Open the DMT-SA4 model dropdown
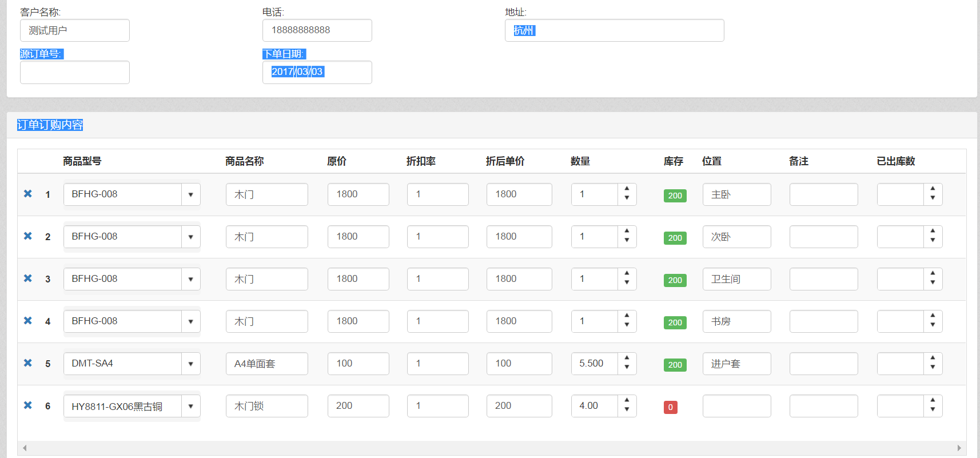Screen dimensions: 980x458 point(190,364)
